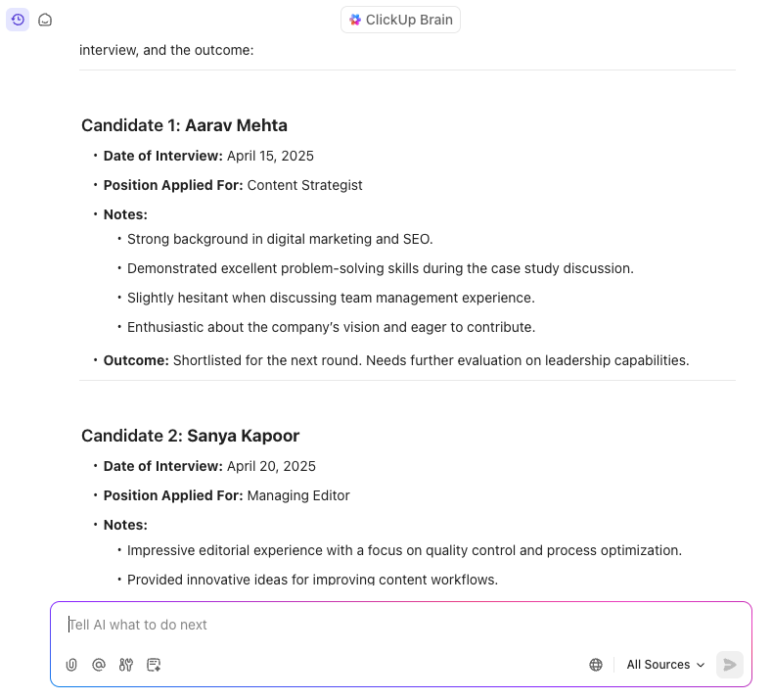Click the 'Candidate 2: Sanya Kapoor' heading
The width and height of the screenshot is (772, 700).
tap(190, 436)
